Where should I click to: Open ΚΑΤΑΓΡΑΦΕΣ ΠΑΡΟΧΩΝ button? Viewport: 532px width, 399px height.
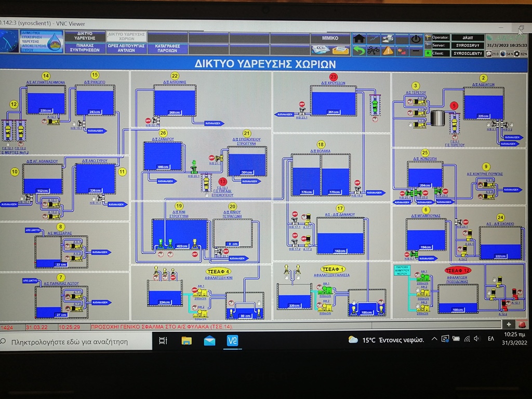167,48
